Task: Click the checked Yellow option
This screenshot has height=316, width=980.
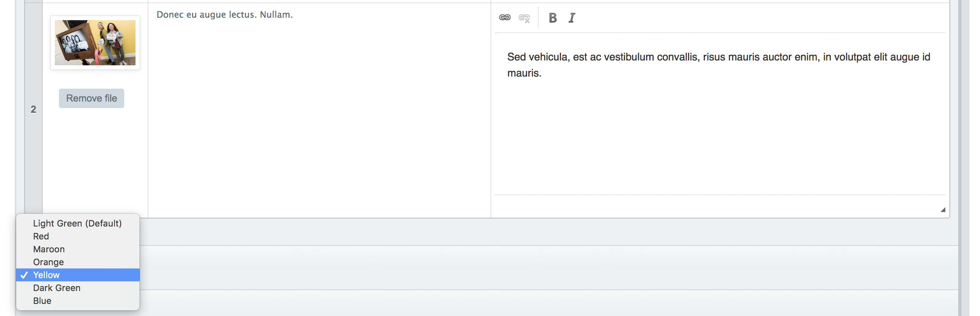Action: coord(46,275)
